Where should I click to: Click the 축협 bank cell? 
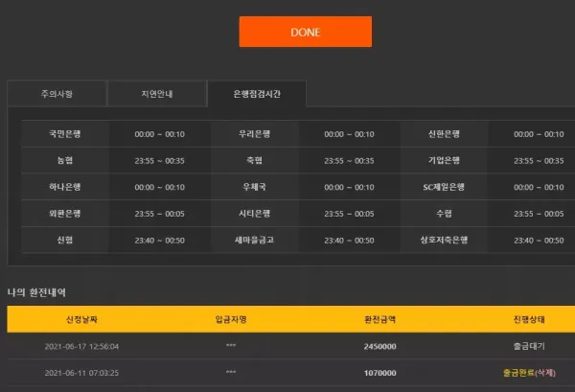point(255,160)
